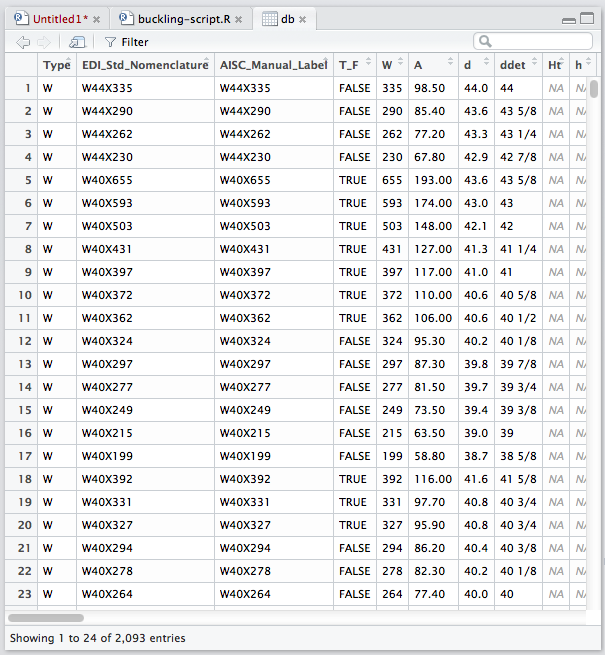Sort by the Type column header

57,65
